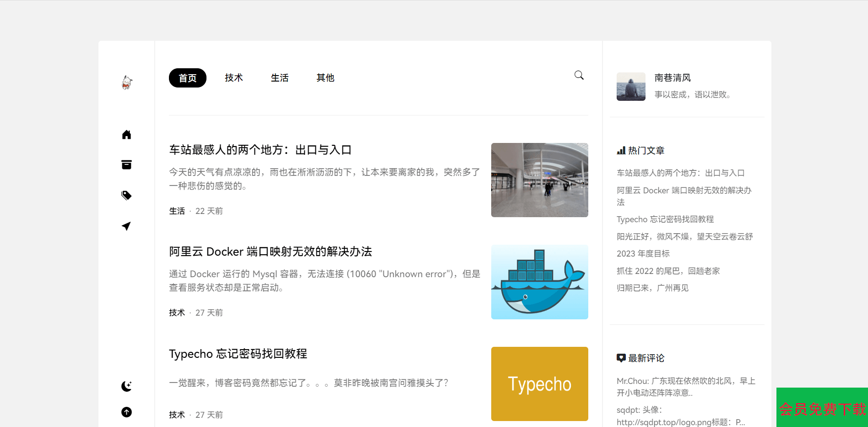The image size is (868, 427).
Task: Open the 其他 category tab
Action: pos(325,78)
